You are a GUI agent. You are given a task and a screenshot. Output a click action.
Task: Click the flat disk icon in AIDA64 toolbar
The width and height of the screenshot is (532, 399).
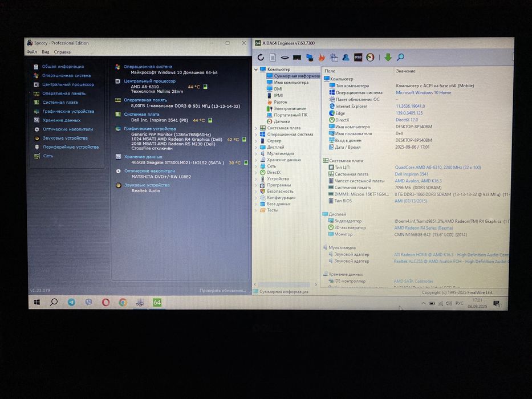pyautogui.click(x=285, y=58)
